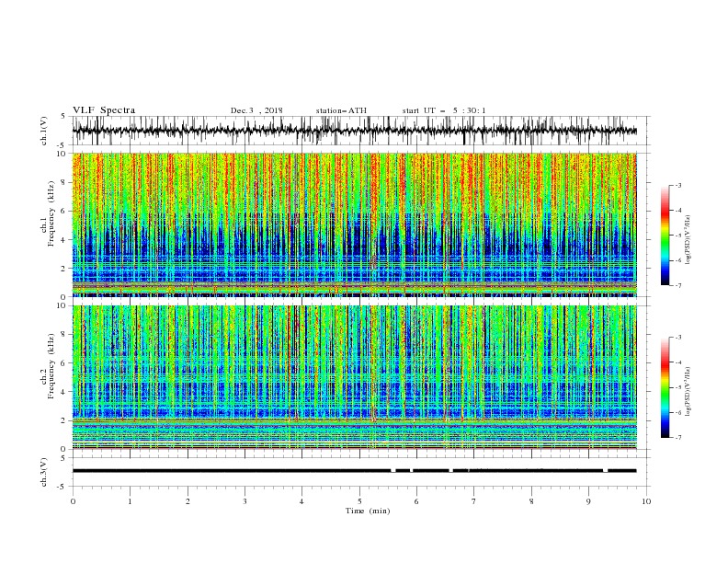Click the "station=ATH" header label
The image size is (728, 563).
(341, 110)
